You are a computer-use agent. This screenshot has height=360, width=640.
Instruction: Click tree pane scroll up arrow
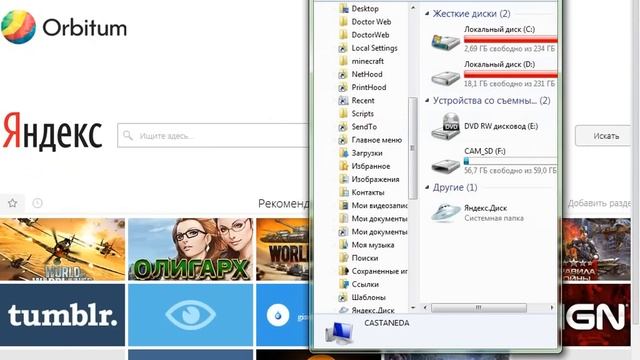click(x=413, y=8)
